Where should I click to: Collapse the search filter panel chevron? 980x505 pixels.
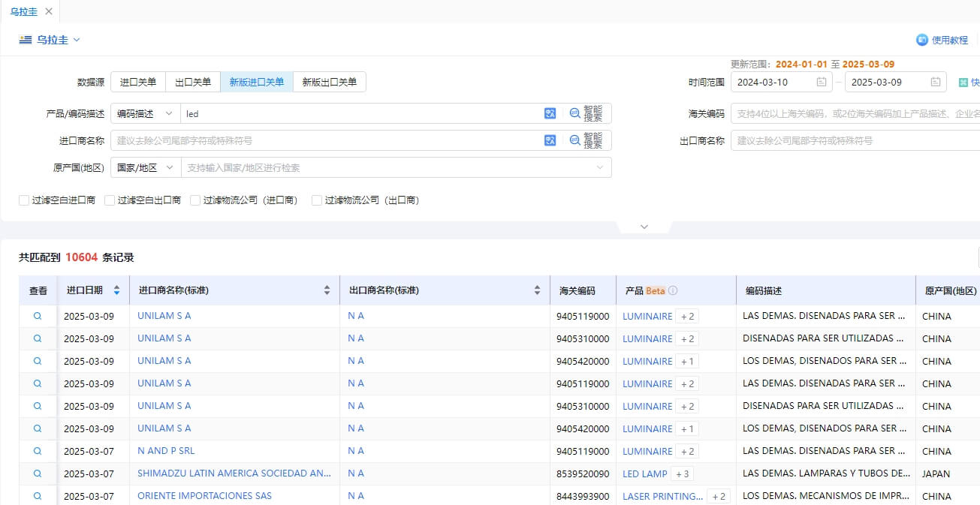[644, 227]
